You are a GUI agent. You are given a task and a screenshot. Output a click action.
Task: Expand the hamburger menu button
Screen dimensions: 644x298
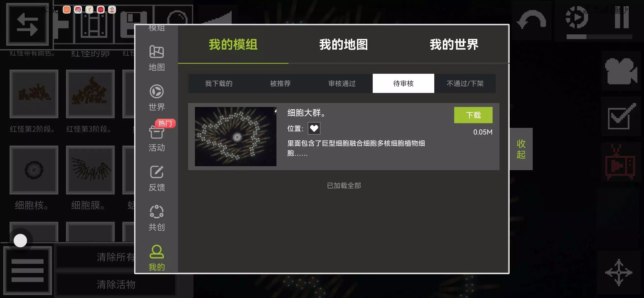[x=28, y=270]
